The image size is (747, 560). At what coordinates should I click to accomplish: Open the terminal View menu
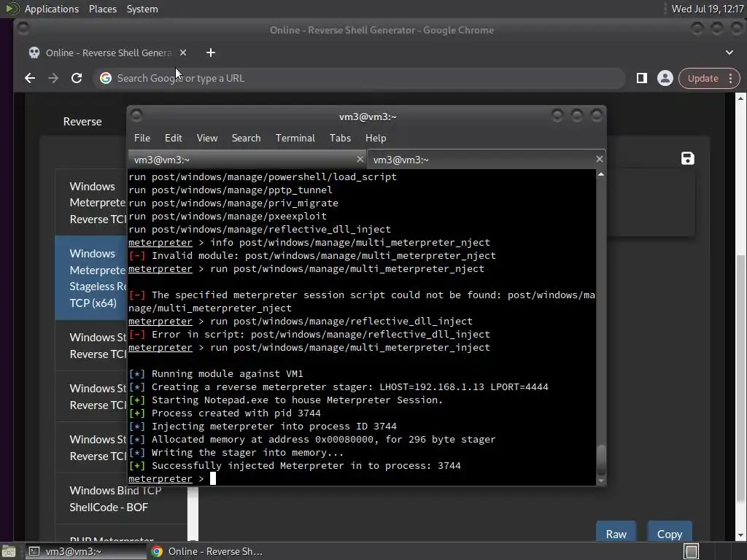207,138
